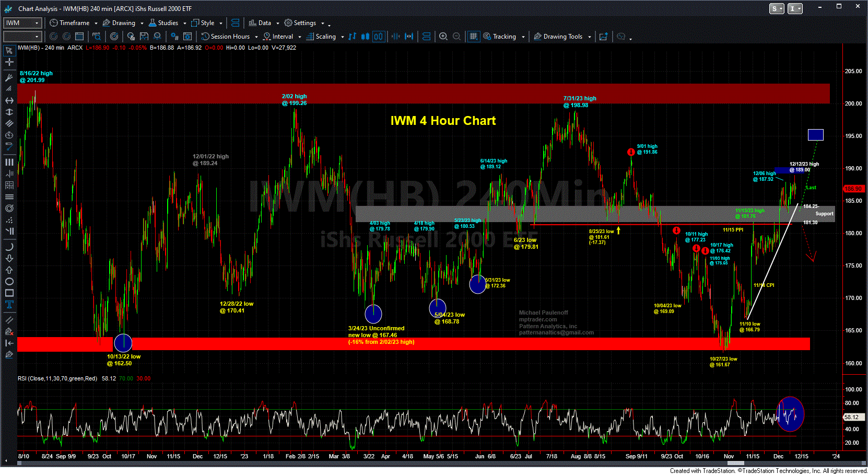Viewport: 868px width, 474px height.
Task: Click the increase bar spacing icon
Action: [409, 36]
